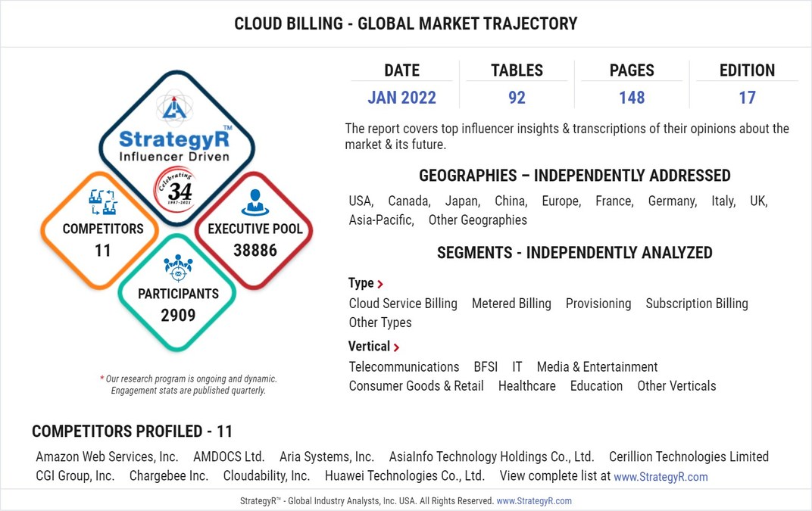Select UK in geographies list
This screenshot has width=812, height=511.
(759, 201)
